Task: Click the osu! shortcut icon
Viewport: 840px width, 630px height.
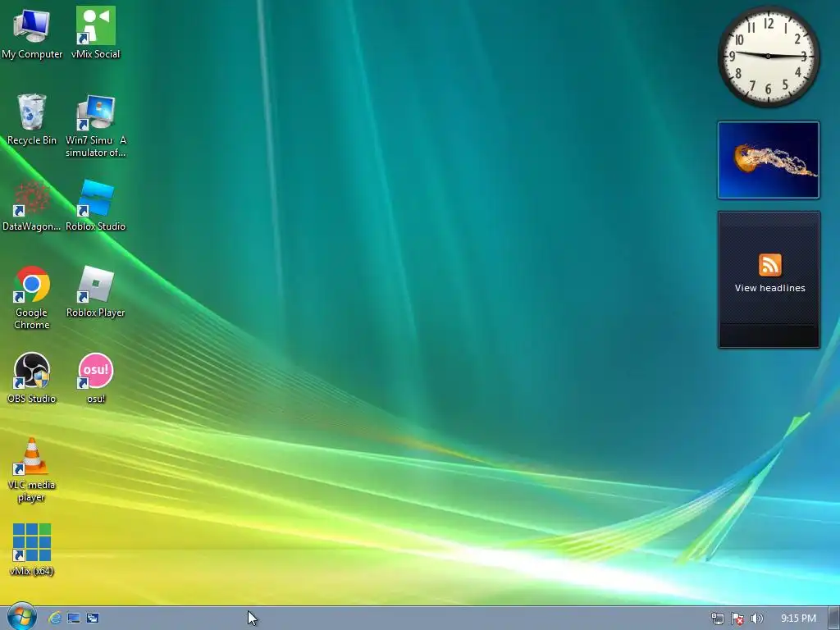Action: tap(96, 378)
